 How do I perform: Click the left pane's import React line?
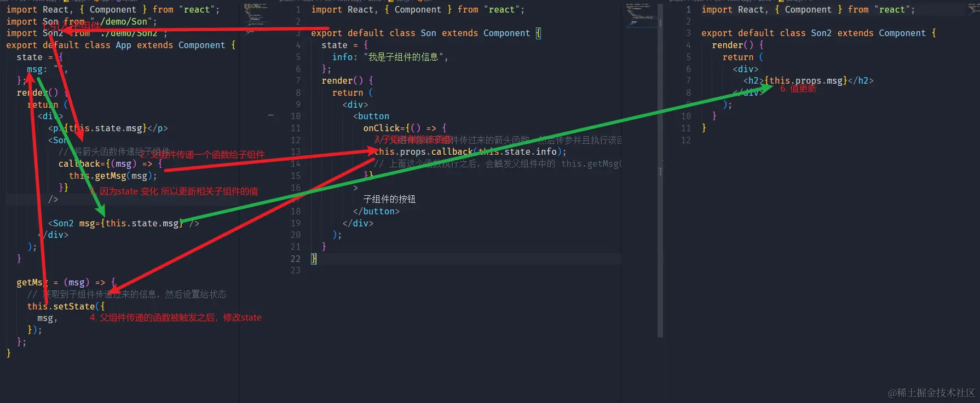click(113, 9)
